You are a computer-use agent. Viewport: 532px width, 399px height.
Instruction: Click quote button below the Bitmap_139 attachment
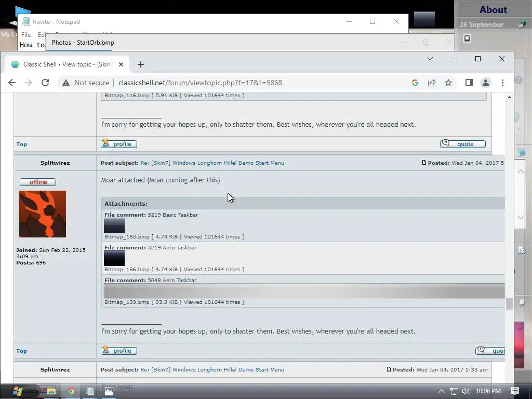490,351
